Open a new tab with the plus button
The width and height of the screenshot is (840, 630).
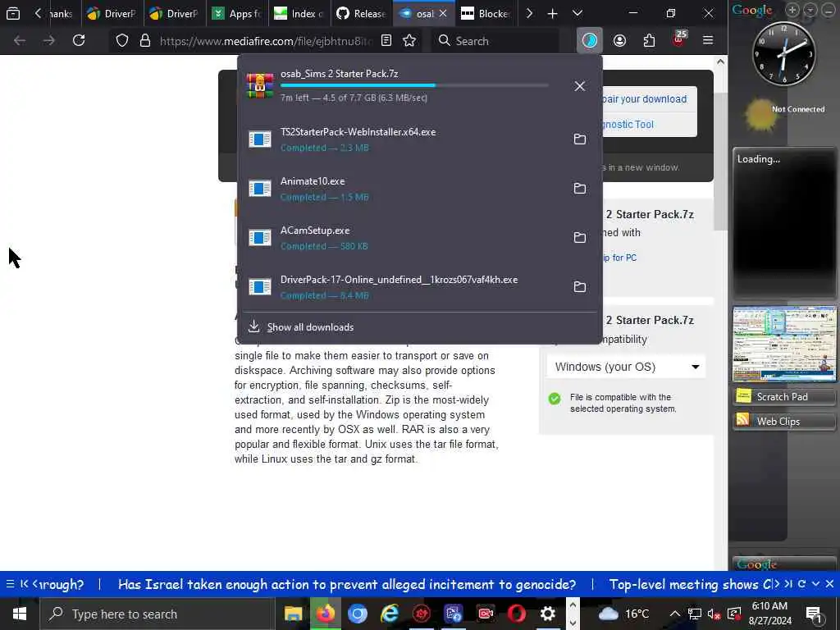point(552,13)
